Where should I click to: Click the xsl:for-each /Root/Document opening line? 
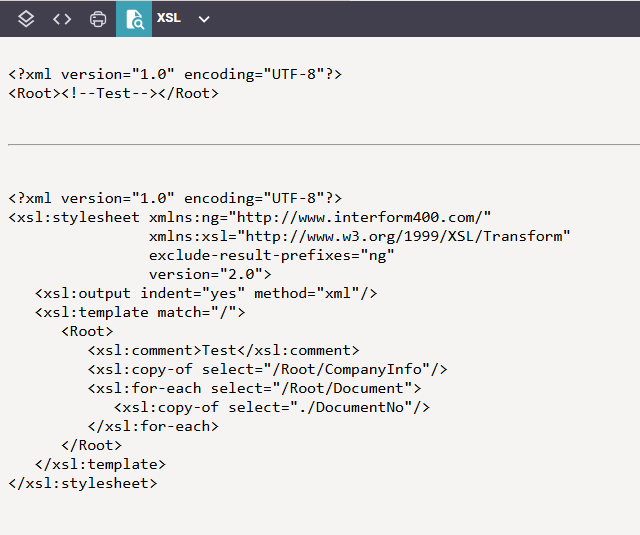coord(254,388)
